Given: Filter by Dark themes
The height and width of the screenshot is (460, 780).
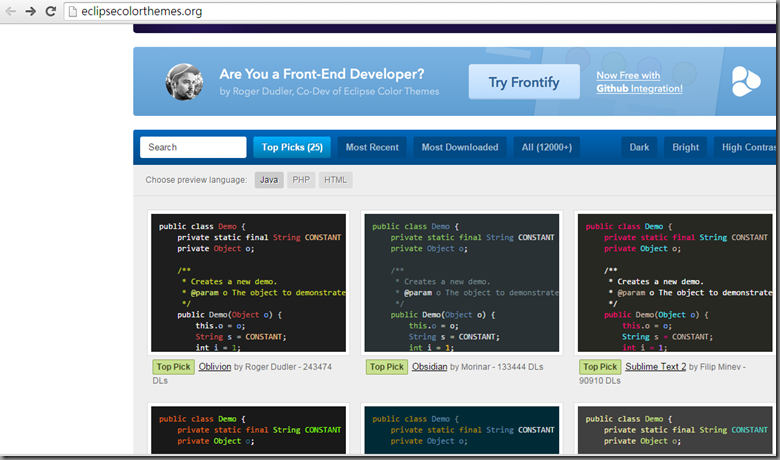Looking at the screenshot, I should point(639,147).
